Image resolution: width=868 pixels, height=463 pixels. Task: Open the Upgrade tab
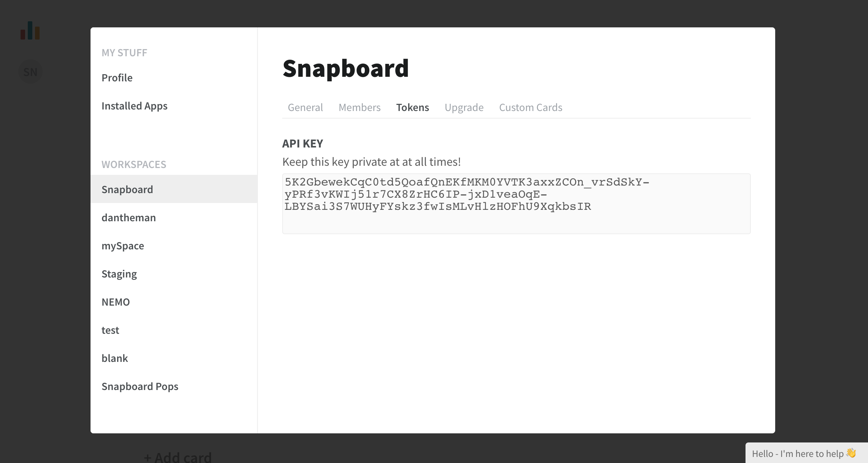464,107
